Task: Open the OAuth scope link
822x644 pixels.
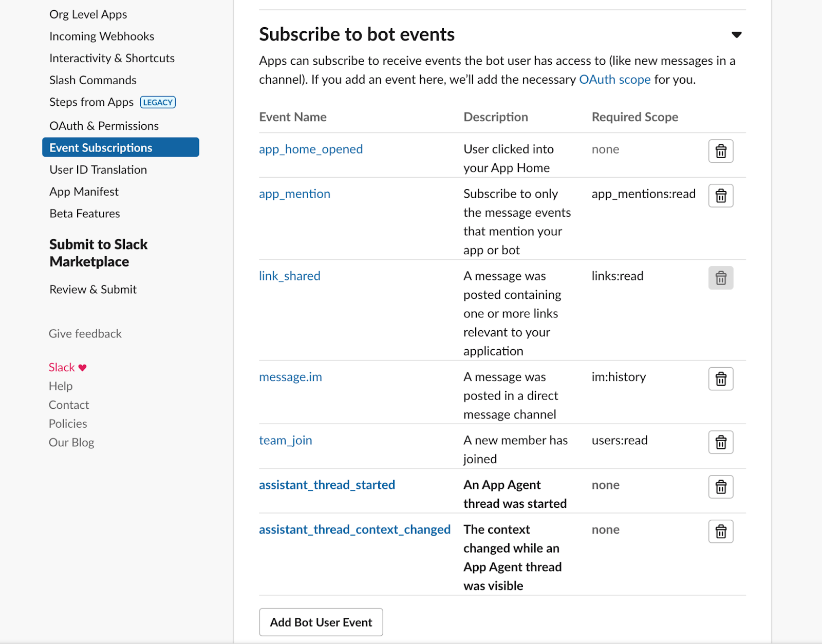Action: (x=614, y=79)
